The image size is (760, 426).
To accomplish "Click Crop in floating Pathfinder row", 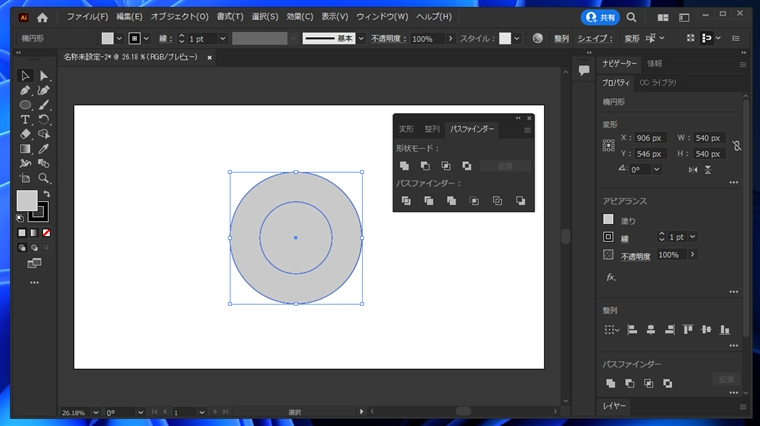I will [x=475, y=201].
